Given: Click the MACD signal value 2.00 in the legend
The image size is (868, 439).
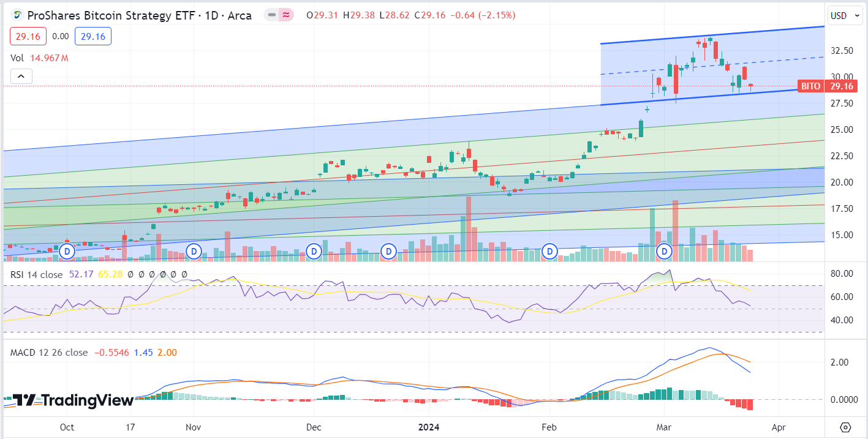Looking at the screenshot, I should (167, 353).
